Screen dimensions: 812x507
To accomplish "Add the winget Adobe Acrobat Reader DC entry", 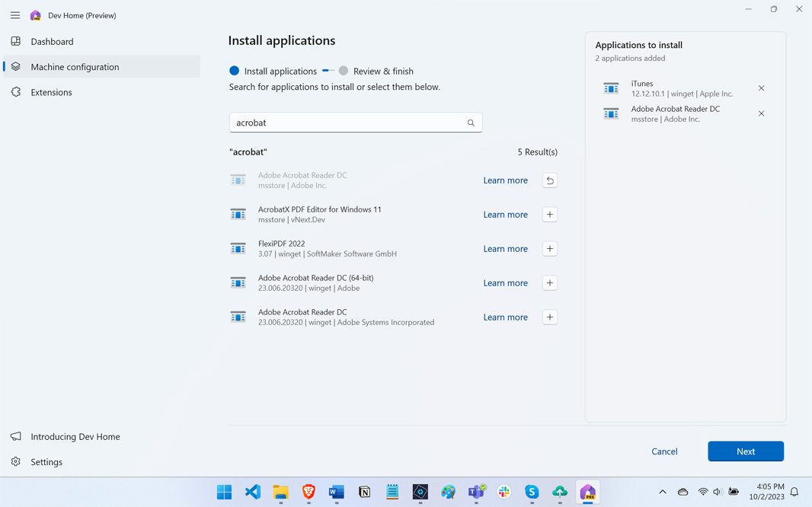I will tap(549, 317).
